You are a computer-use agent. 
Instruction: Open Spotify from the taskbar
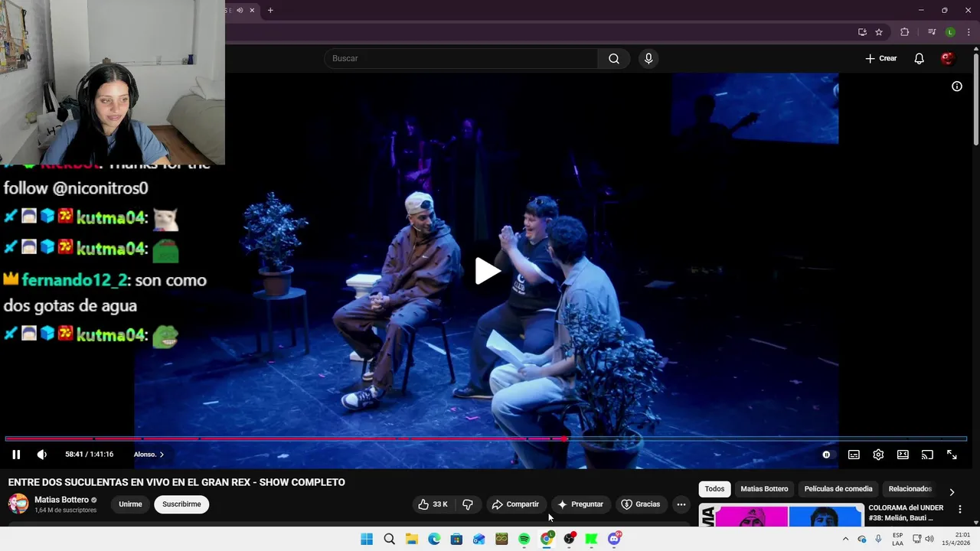point(524,539)
